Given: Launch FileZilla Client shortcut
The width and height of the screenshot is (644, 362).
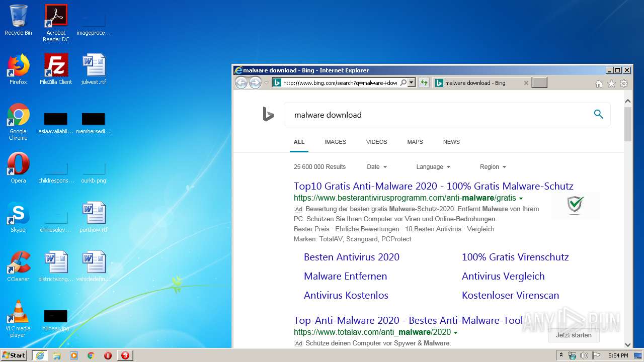Looking at the screenshot, I should (56, 69).
